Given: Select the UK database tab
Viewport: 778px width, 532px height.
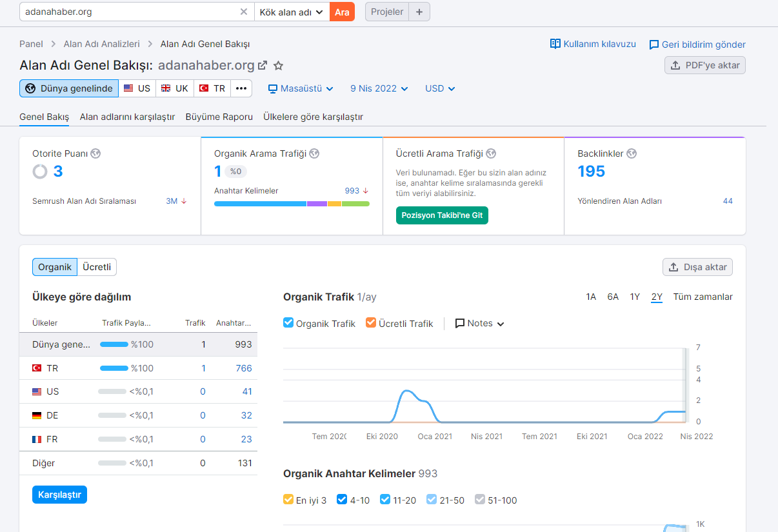Looking at the screenshot, I should (x=175, y=88).
